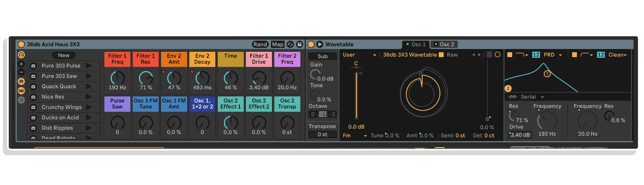Click the save preset disk icon on rack
This screenshot has width=644, height=185.
click(x=300, y=44)
